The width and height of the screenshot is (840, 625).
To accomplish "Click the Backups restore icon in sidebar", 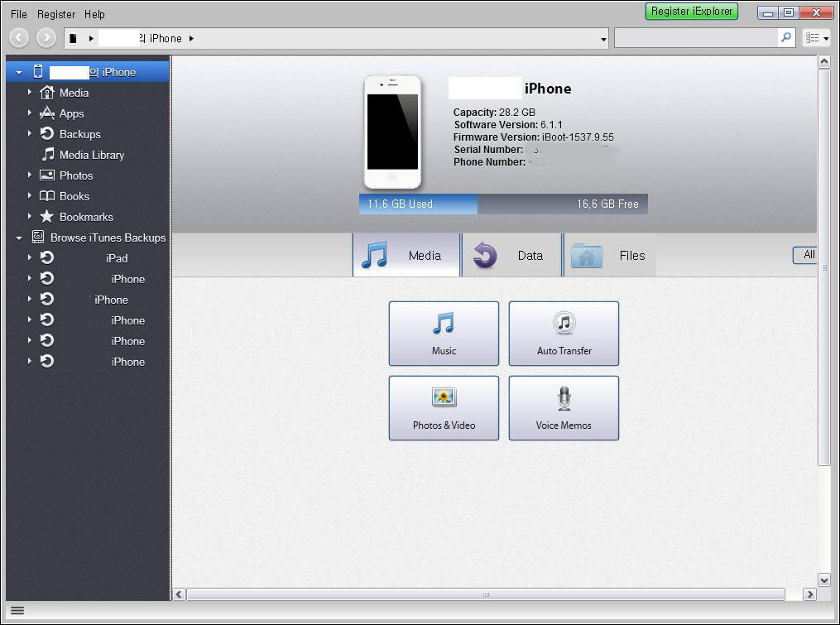I will 47,133.
